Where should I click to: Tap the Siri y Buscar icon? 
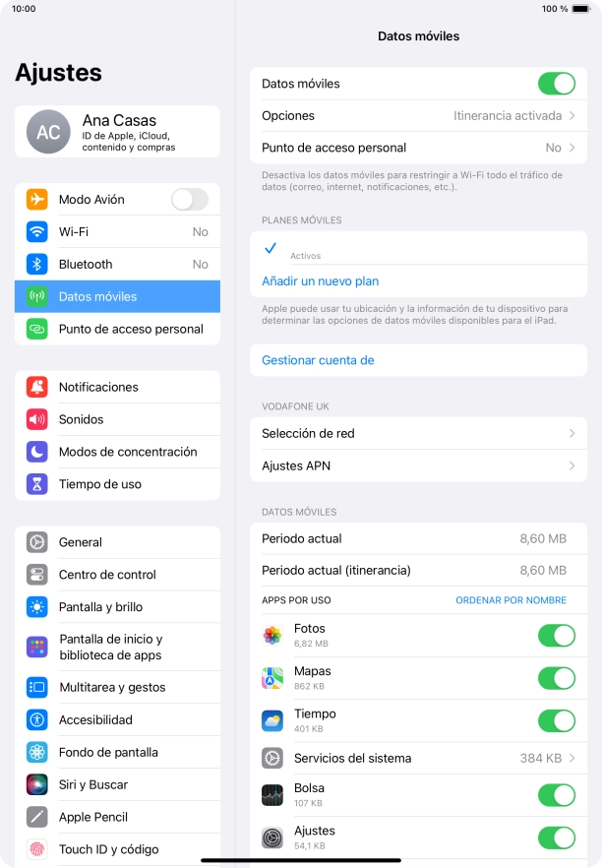[37, 784]
